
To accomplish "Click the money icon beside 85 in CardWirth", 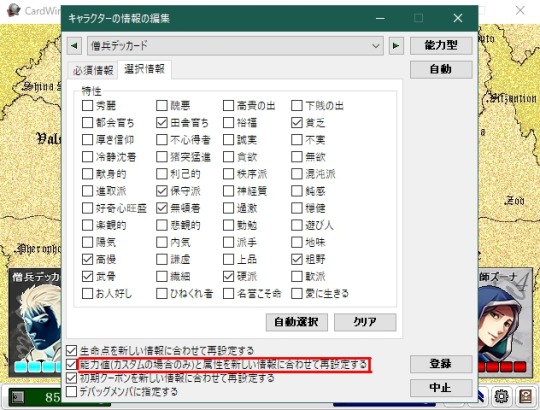I will (17, 397).
